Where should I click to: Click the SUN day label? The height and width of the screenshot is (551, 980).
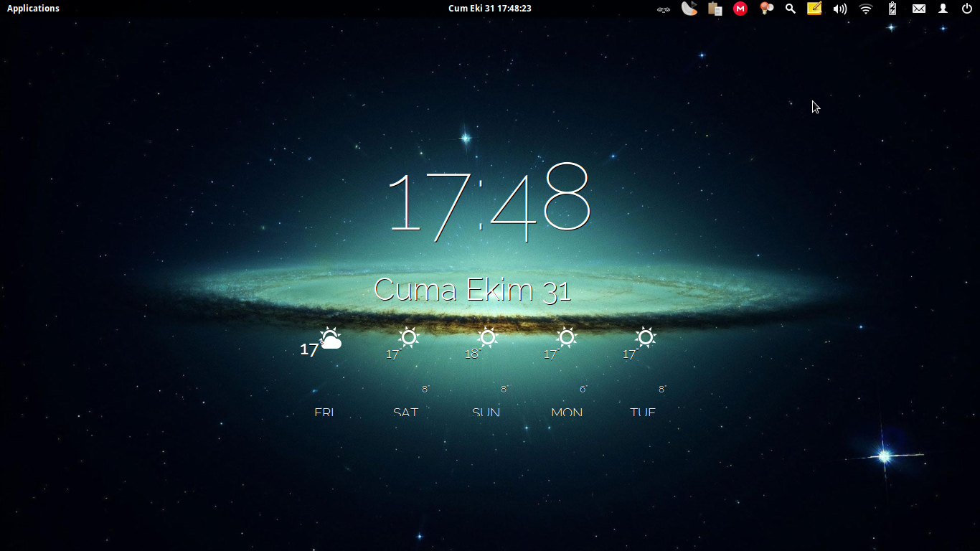coord(486,412)
